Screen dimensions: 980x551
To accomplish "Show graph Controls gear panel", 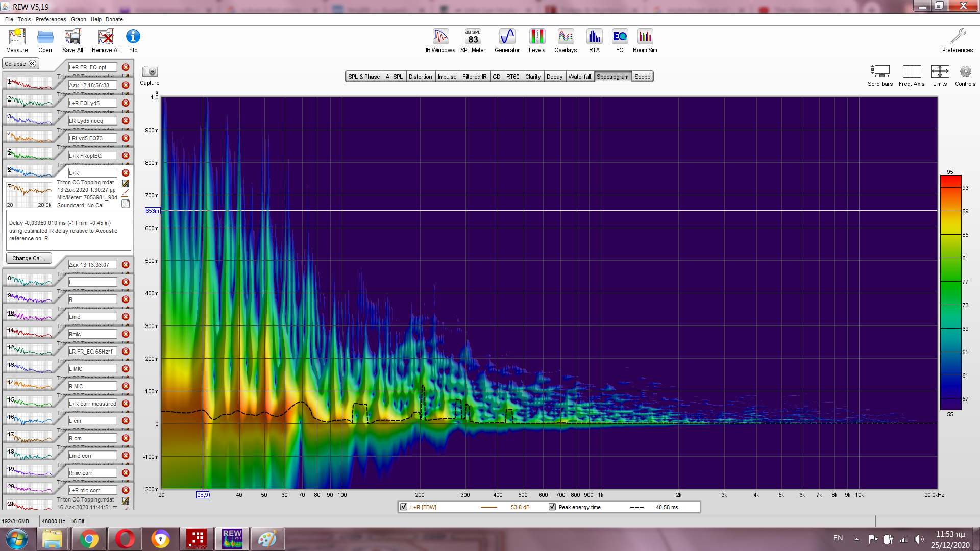I will (x=965, y=72).
